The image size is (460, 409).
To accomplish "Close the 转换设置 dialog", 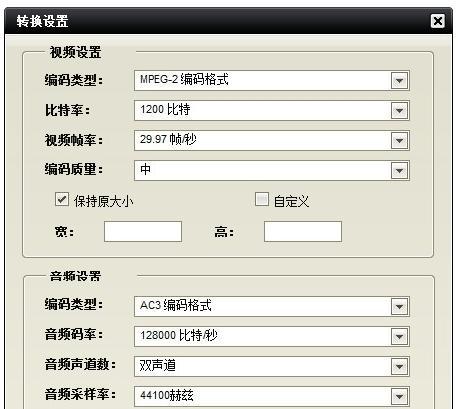I will click(x=438, y=21).
